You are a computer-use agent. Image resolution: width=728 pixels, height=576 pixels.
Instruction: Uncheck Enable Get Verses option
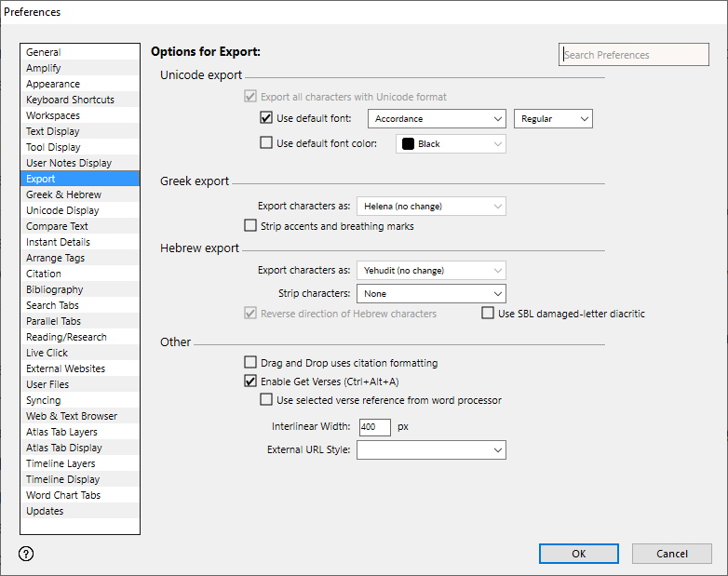click(x=250, y=382)
